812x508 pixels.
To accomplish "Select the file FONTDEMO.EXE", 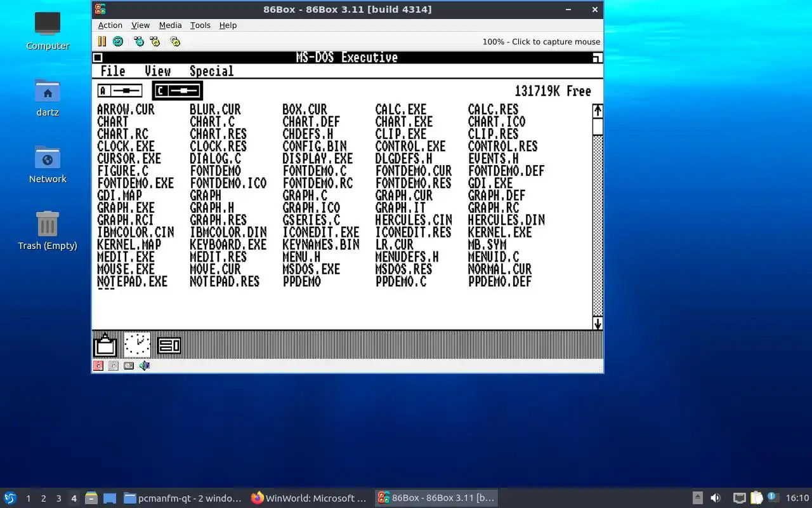I will click(x=135, y=183).
